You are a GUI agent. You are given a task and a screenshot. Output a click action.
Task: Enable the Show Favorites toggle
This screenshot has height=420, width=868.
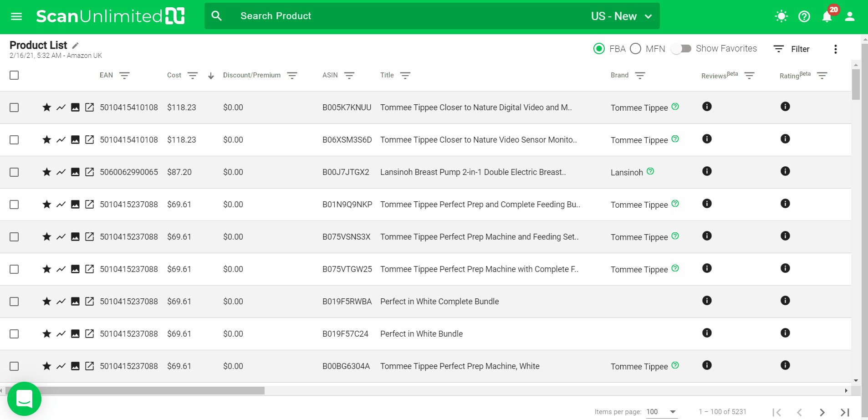pos(681,49)
